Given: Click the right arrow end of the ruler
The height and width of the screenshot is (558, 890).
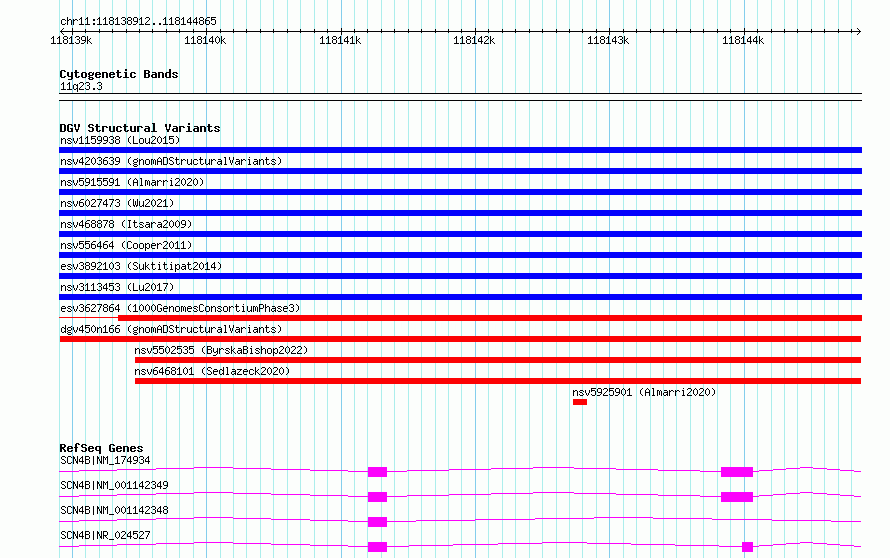Looking at the screenshot, I should tap(858, 31).
